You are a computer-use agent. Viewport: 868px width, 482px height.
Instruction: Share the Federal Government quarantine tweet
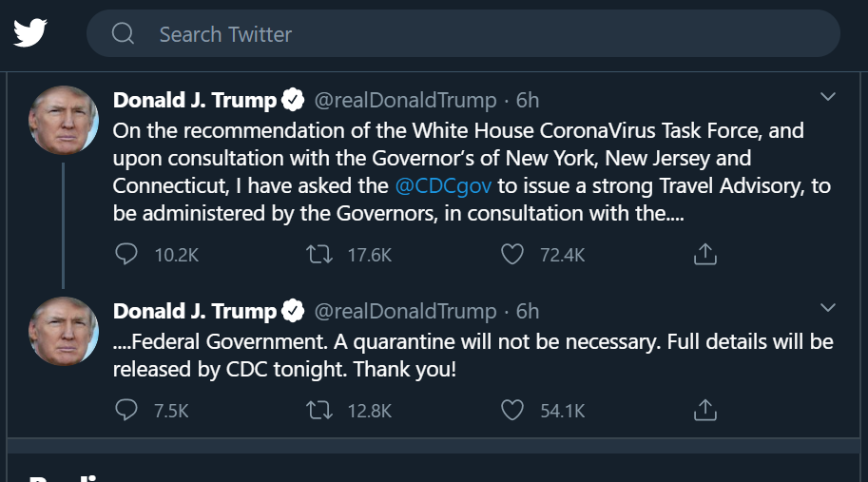(704, 410)
